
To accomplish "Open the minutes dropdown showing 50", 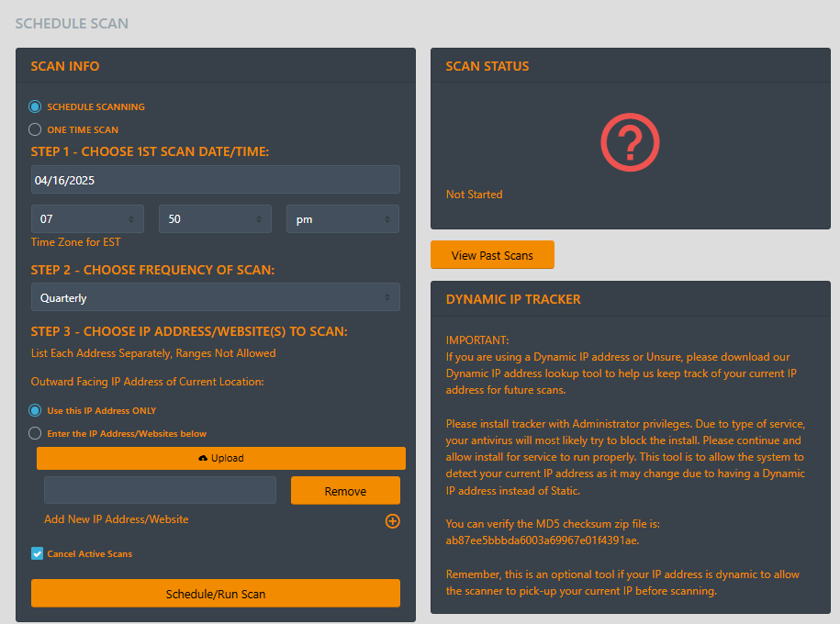I will (215, 219).
